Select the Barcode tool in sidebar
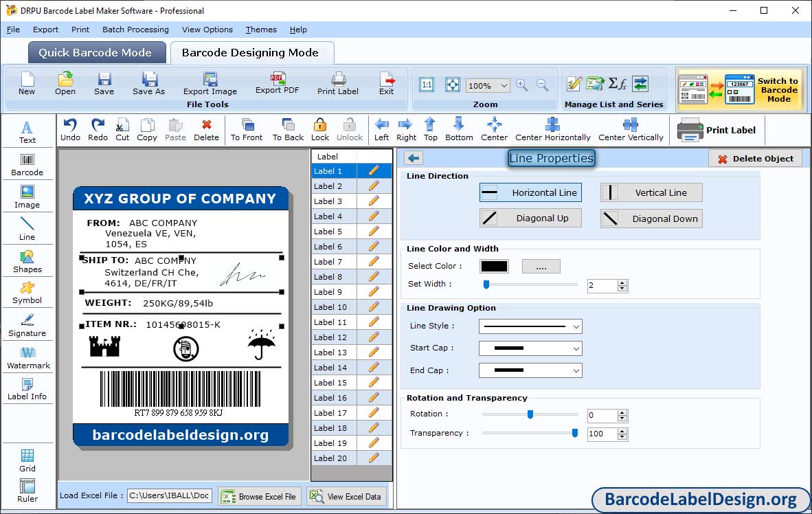Screen dimensions: 812x514 pos(27,165)
